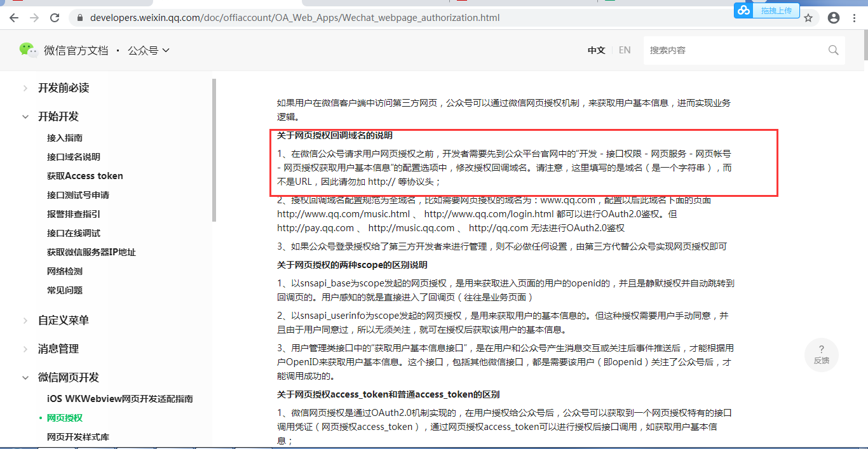Screen dimensions: 868x449
Task: Open the 反馈 feedback question-mark button
Action: coord(821,354)
